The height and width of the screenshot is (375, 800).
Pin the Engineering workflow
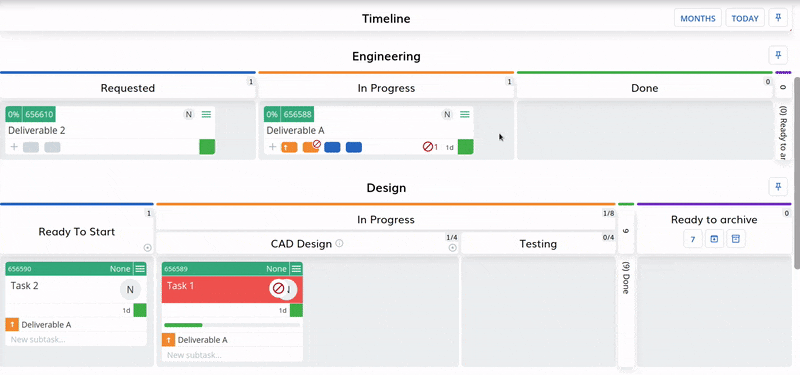pos(778,55)
